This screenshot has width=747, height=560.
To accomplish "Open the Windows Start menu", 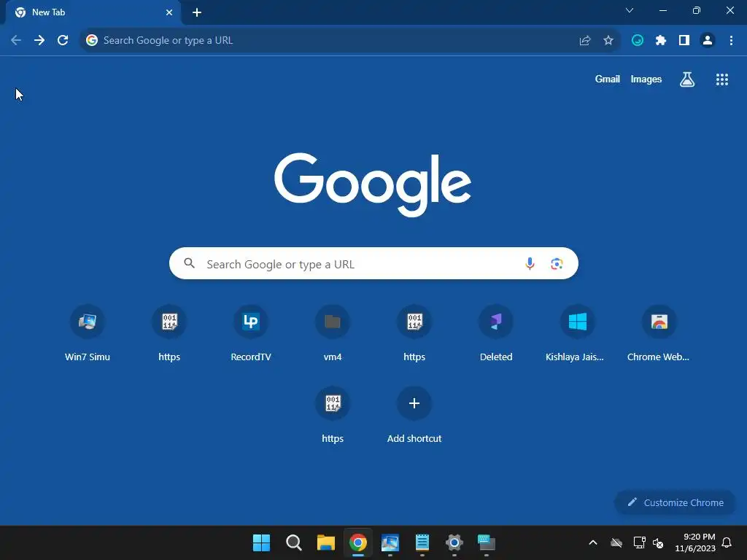I will [261, 542].
